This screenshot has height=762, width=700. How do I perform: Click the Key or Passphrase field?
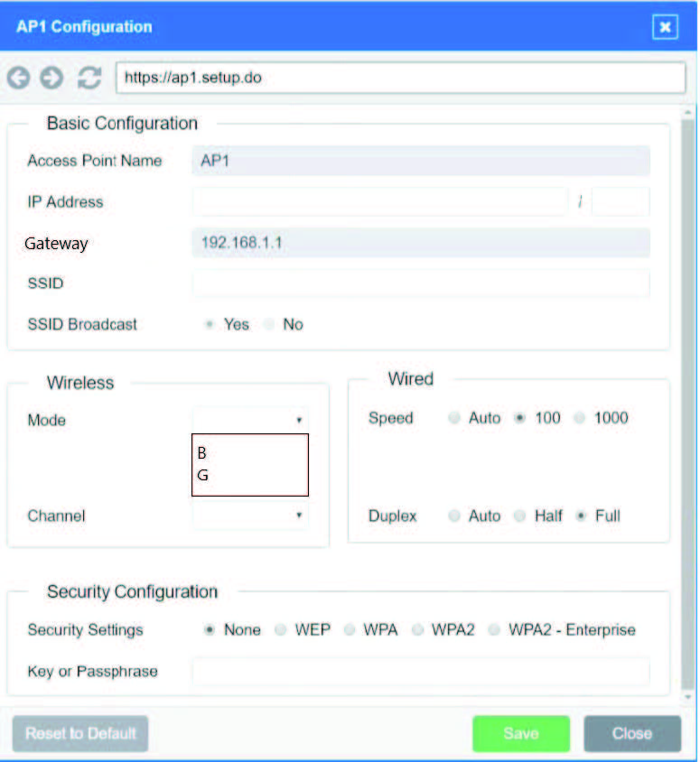point(421,671)
